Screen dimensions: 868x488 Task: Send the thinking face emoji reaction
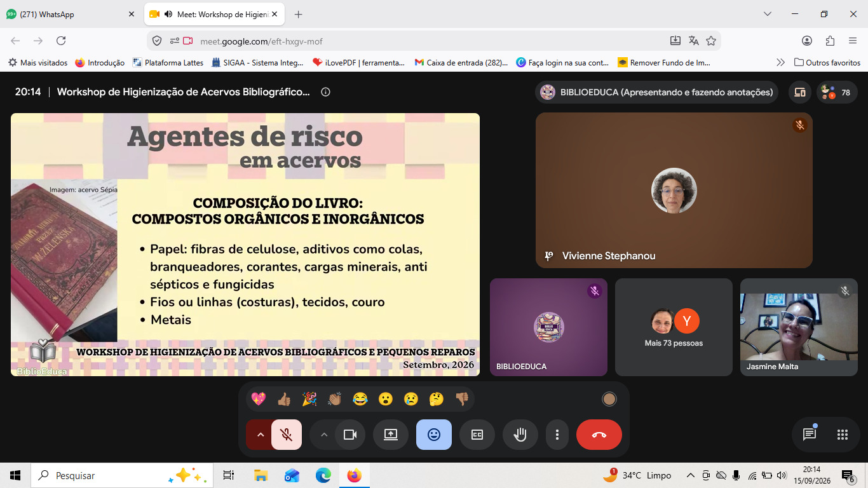[437, 399]
